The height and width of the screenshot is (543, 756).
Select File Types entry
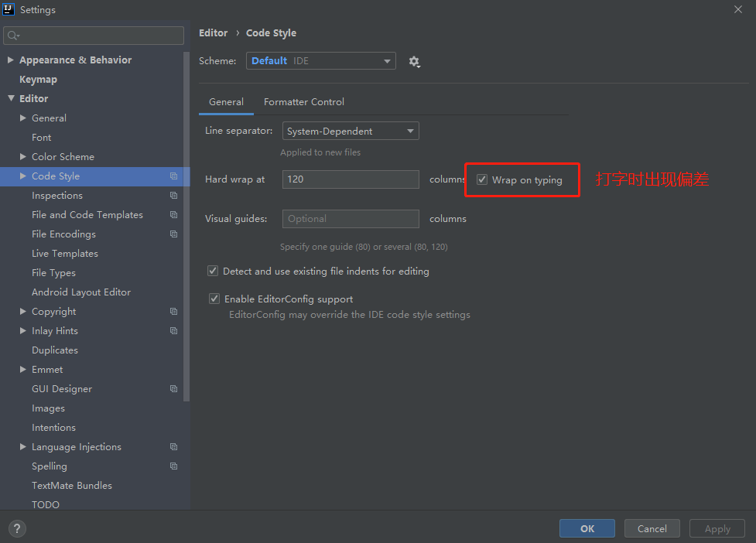(x=53, y=273)
